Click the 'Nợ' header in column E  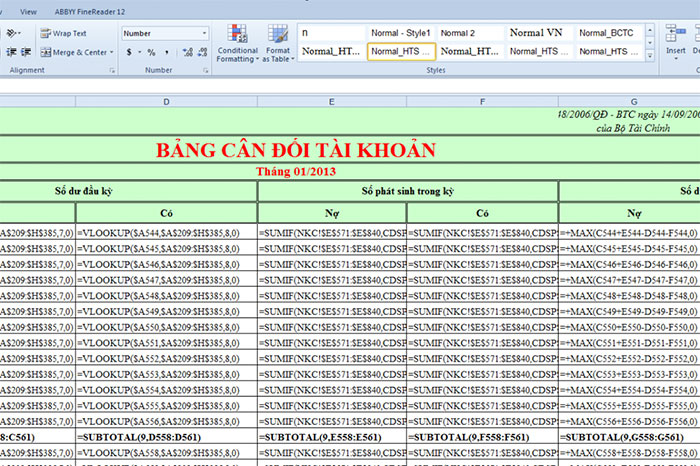tap(332, 213)
